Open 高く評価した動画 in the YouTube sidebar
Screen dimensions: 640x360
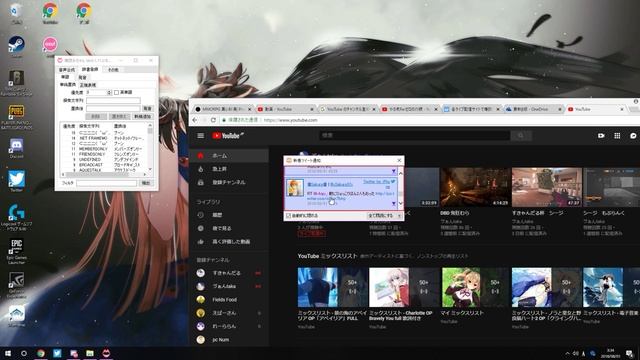pos(229,242)
